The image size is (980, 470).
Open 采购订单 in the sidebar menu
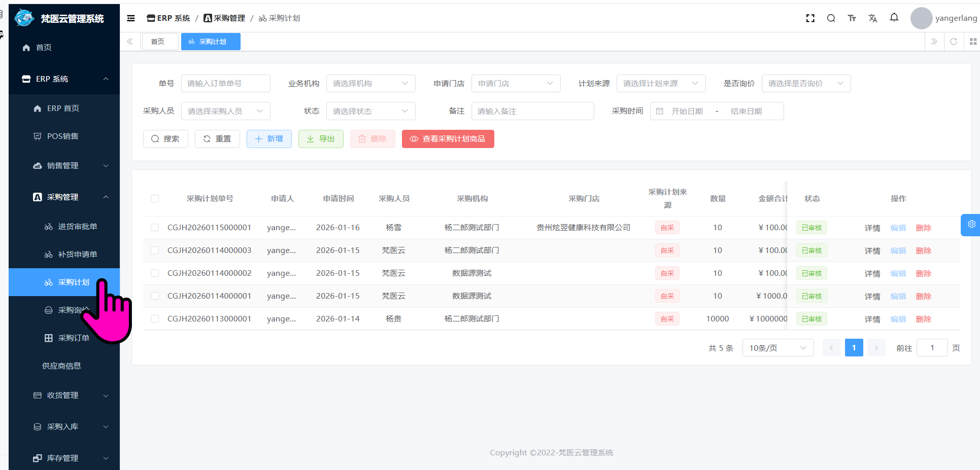(x=74, y=338)
